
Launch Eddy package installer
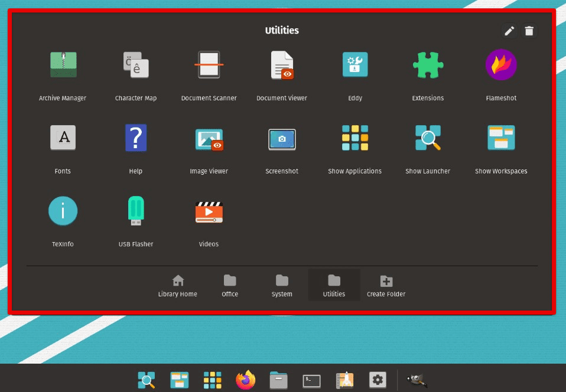click(354, 65)
